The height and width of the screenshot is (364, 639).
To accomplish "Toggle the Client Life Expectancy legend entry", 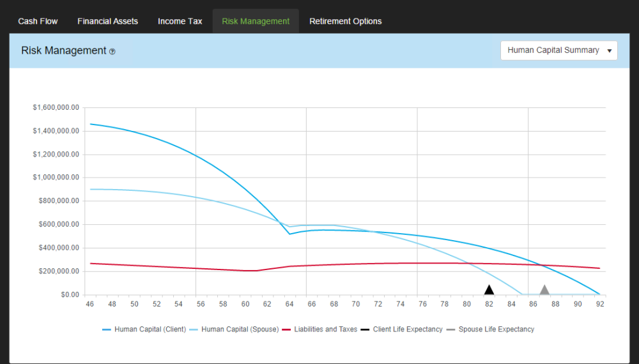I will tap(402, 330).
